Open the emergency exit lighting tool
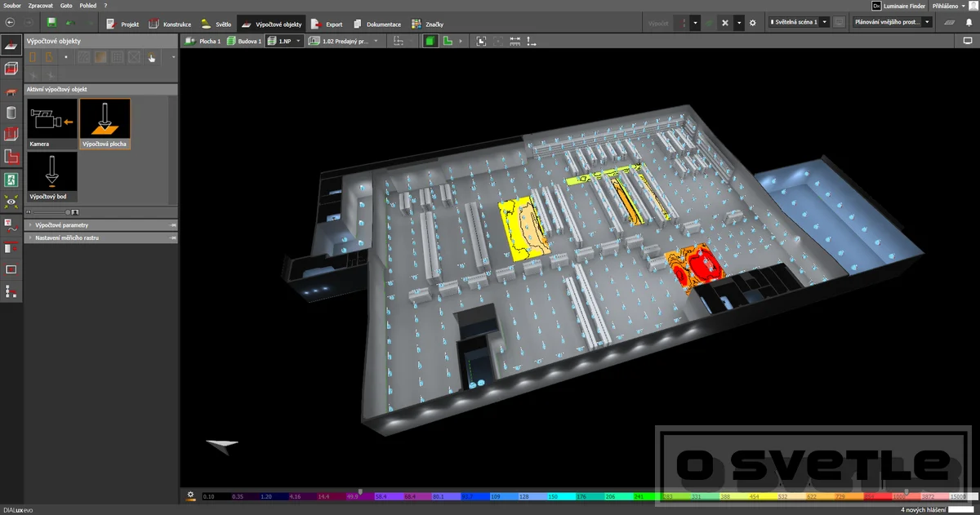 coord(11,178)
